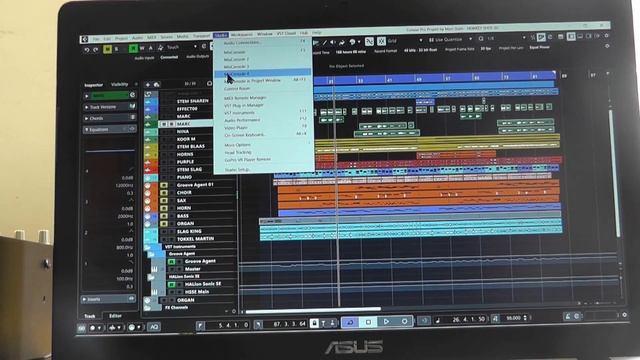Open MixConsole in Project Window entry
640x360 pixels.
(x=262, y=80)
